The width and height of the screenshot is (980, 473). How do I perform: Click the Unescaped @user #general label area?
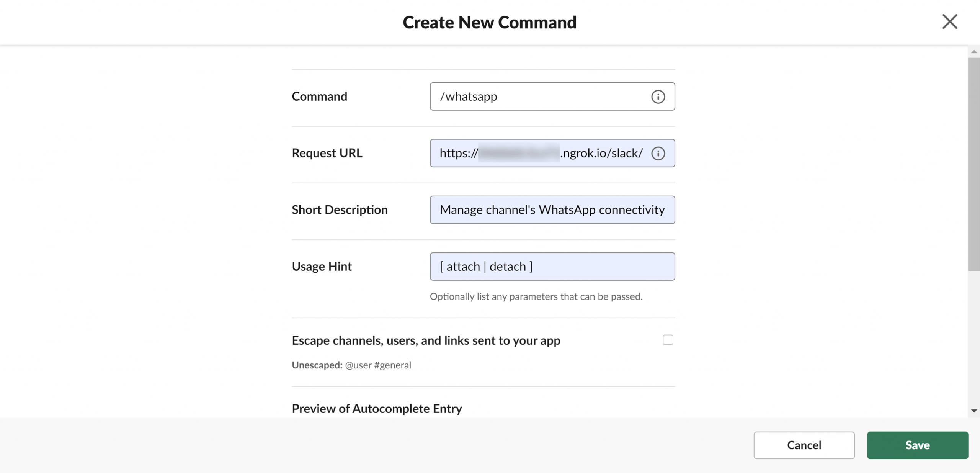point(351,365)
